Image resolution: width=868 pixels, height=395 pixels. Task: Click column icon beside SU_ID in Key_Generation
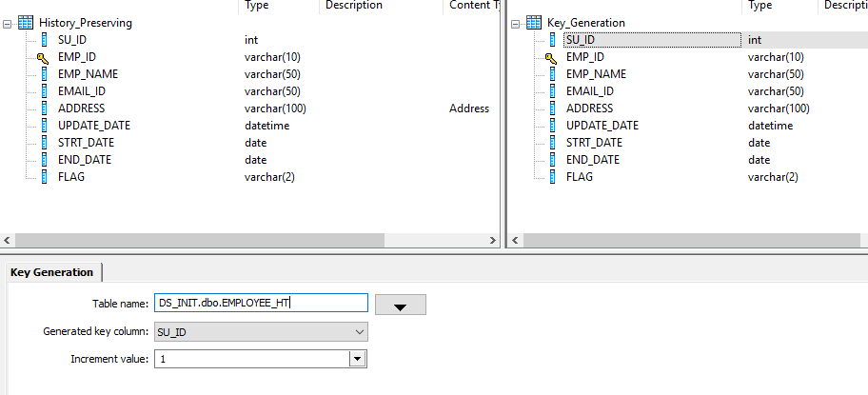tap(552, 40)
